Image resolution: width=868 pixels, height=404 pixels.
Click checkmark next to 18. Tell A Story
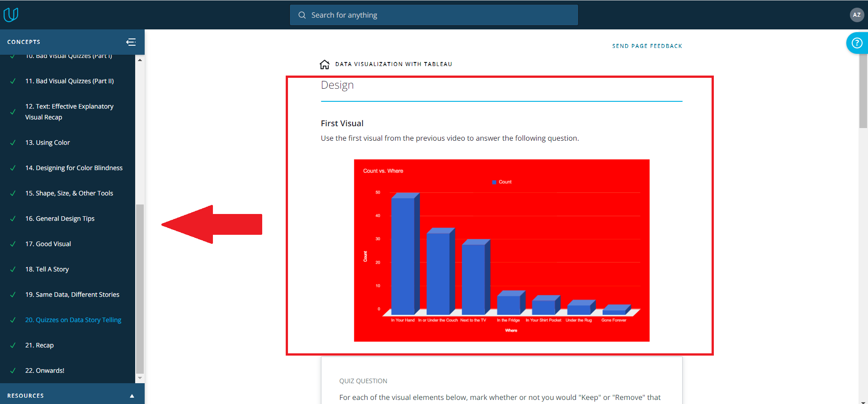click(x=13, y=269)
